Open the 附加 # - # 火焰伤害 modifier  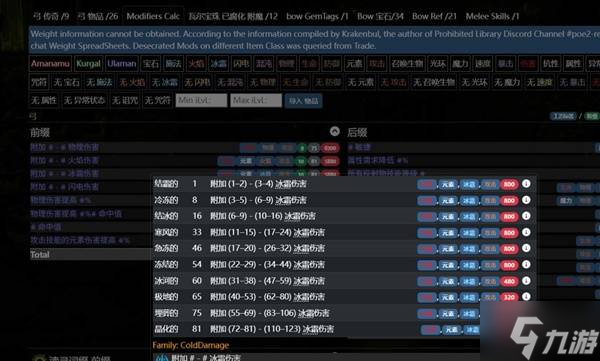click(65, 160)
